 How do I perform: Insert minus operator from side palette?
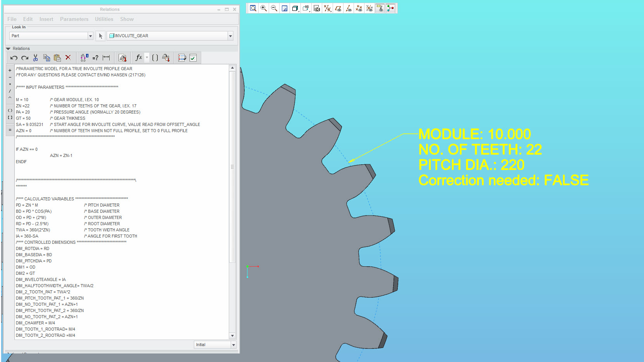[x=10, y=77]
